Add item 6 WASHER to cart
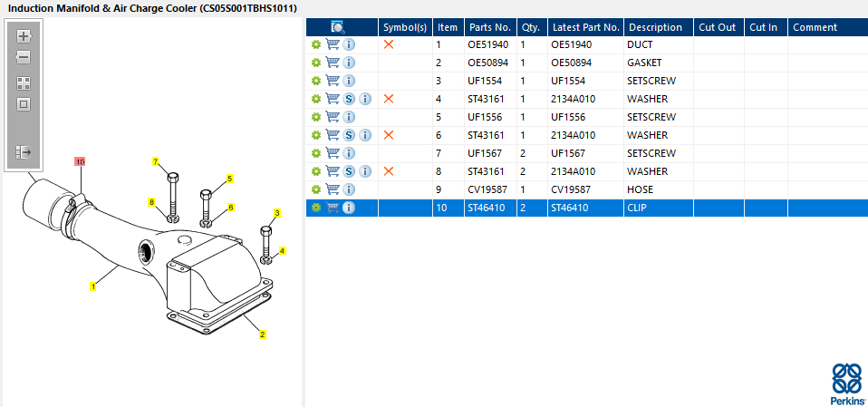The height and width of the screenshot is (407, 868). (333, 135)
